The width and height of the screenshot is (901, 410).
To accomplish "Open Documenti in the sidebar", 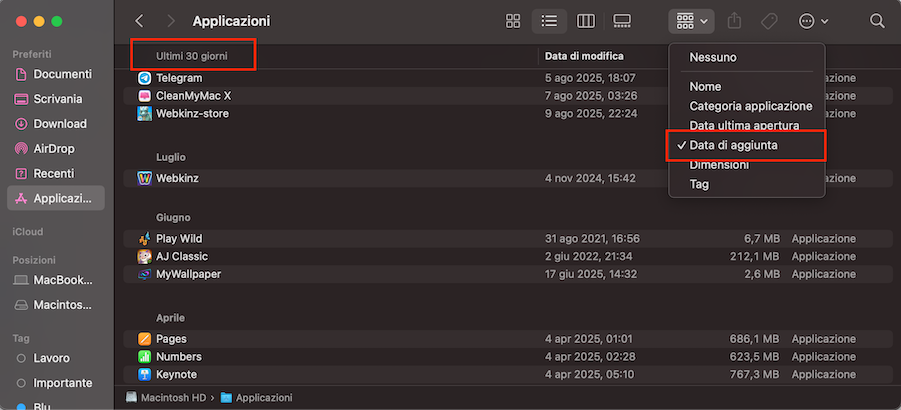I will [62, 74].
